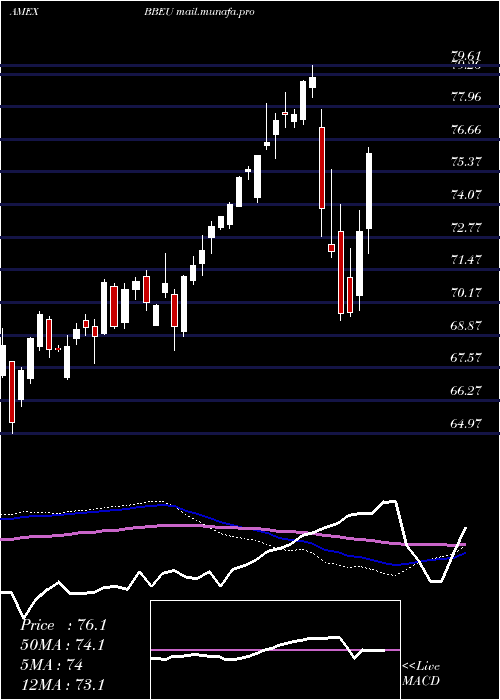
Task: Select the 64.97 price axis label
Action: (x=467, y=423)
